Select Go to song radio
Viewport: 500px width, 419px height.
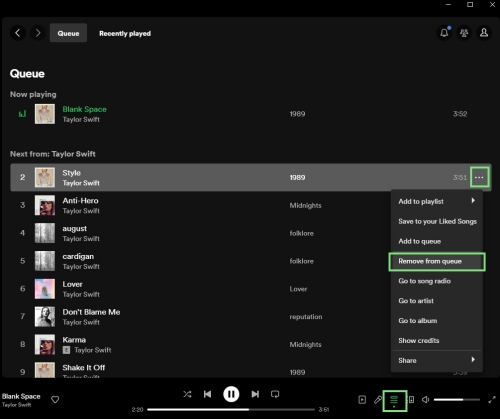[437, 281]
